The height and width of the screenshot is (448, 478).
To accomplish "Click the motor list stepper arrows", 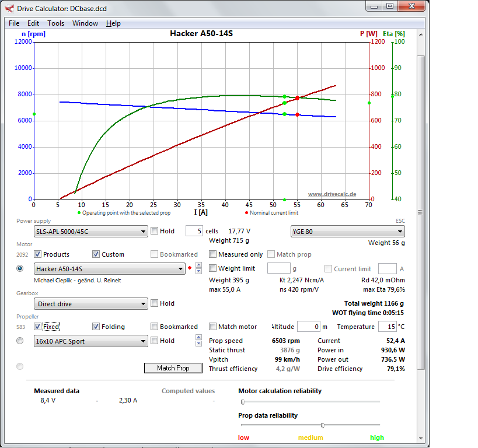I will coord(198,268).
